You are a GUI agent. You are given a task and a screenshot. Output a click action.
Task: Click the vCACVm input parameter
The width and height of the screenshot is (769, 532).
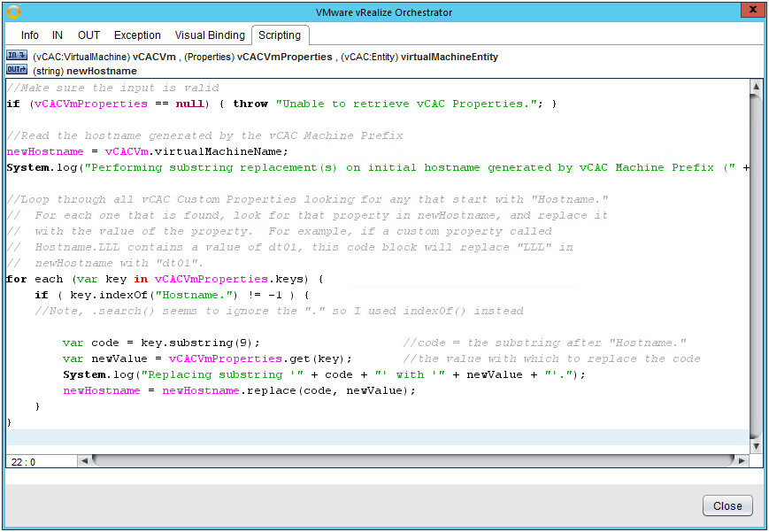[154, 57]
